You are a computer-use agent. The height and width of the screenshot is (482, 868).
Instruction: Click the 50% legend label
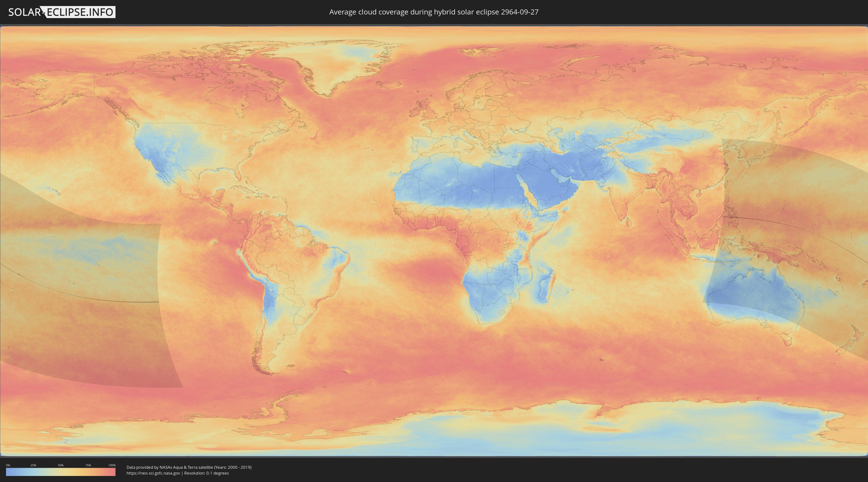pyautogui.click(x=61, y=465)
